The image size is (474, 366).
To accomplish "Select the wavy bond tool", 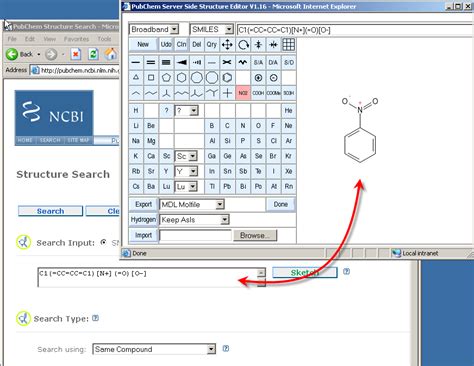I will (x=243, y=62).
